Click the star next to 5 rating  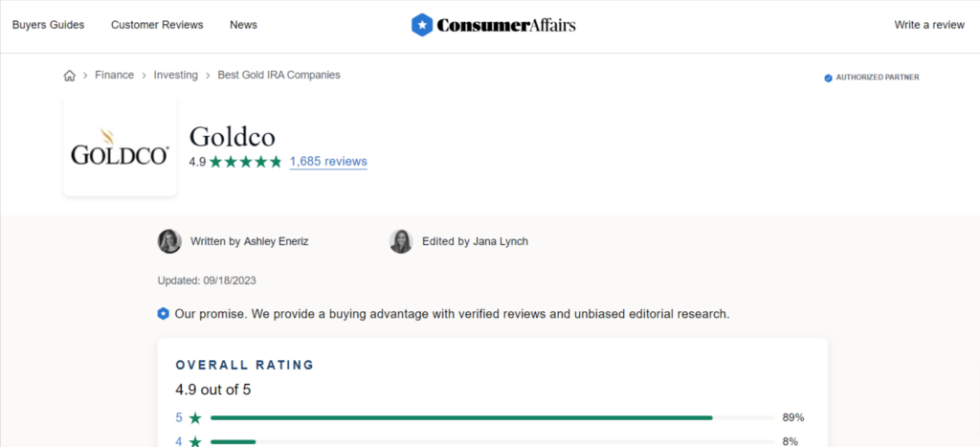pos(195,417)
